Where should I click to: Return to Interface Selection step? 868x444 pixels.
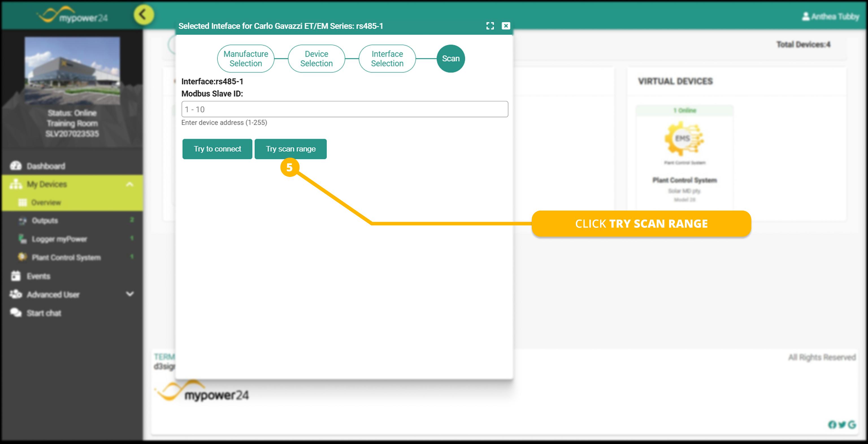coord(387,59)
